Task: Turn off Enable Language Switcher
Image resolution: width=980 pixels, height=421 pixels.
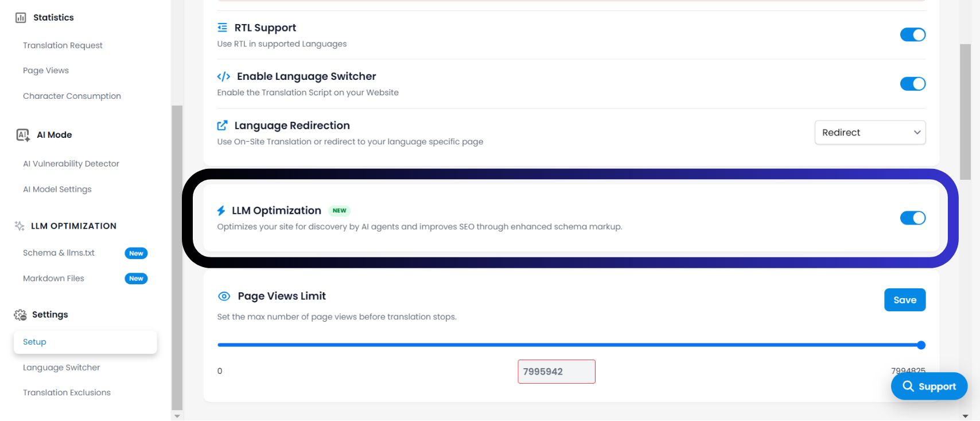Action: tap(912, 83)
